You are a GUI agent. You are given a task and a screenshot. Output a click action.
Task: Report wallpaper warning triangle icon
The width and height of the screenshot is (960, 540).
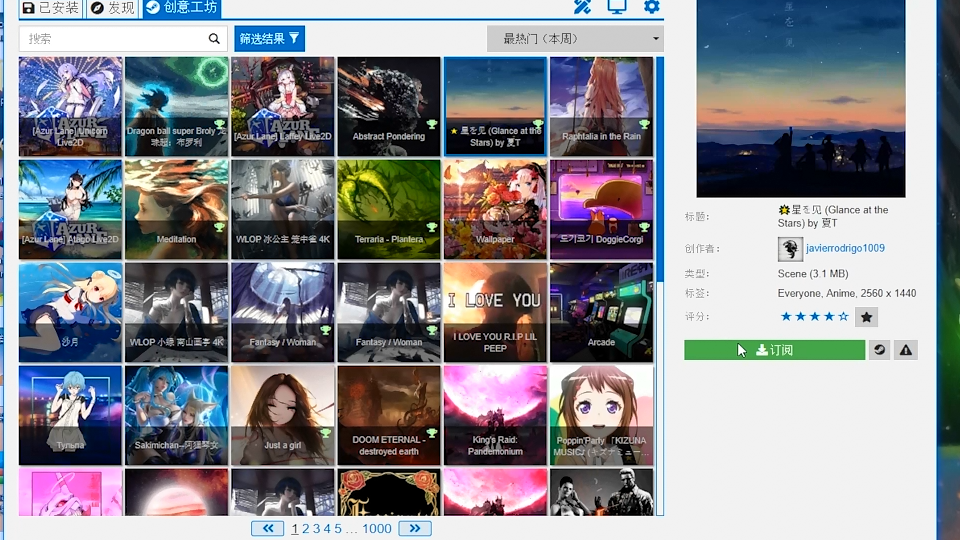(906, 350)
